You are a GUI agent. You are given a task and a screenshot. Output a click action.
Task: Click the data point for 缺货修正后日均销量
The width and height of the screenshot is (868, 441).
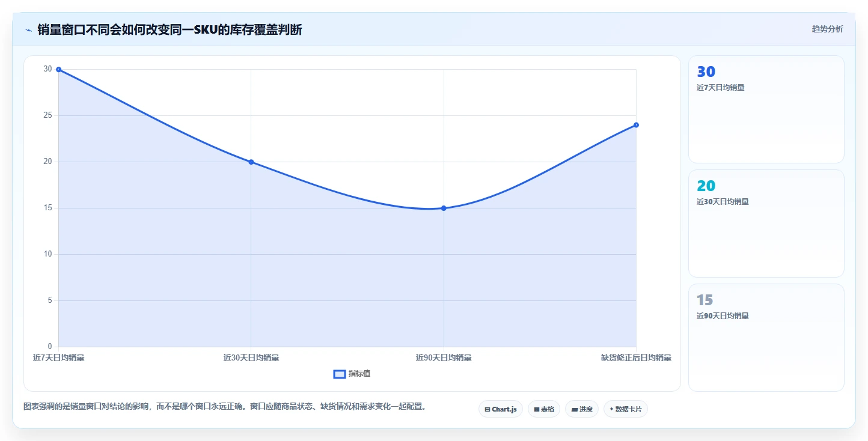coord(636,125)
